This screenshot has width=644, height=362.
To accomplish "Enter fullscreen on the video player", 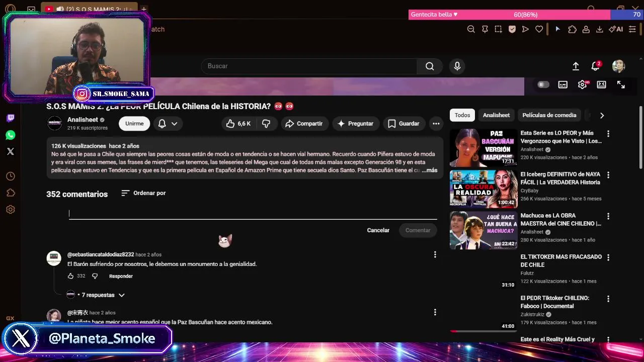I will click(621, 85).
